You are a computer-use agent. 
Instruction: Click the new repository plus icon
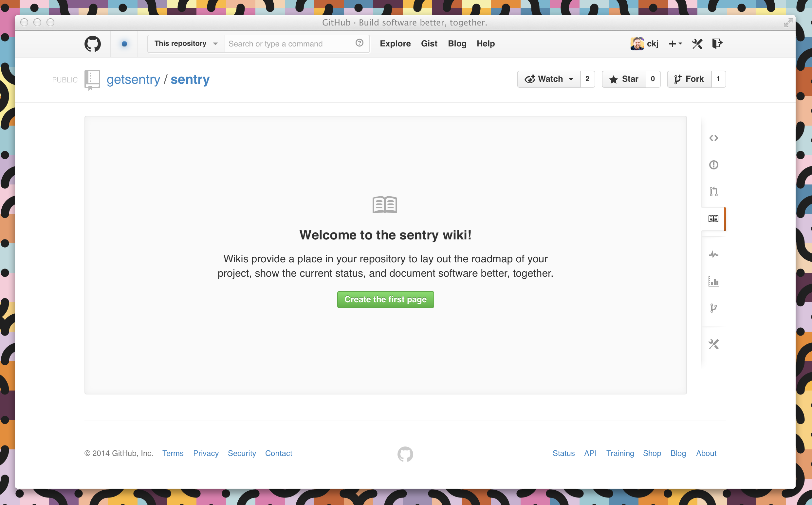[674, 44]
